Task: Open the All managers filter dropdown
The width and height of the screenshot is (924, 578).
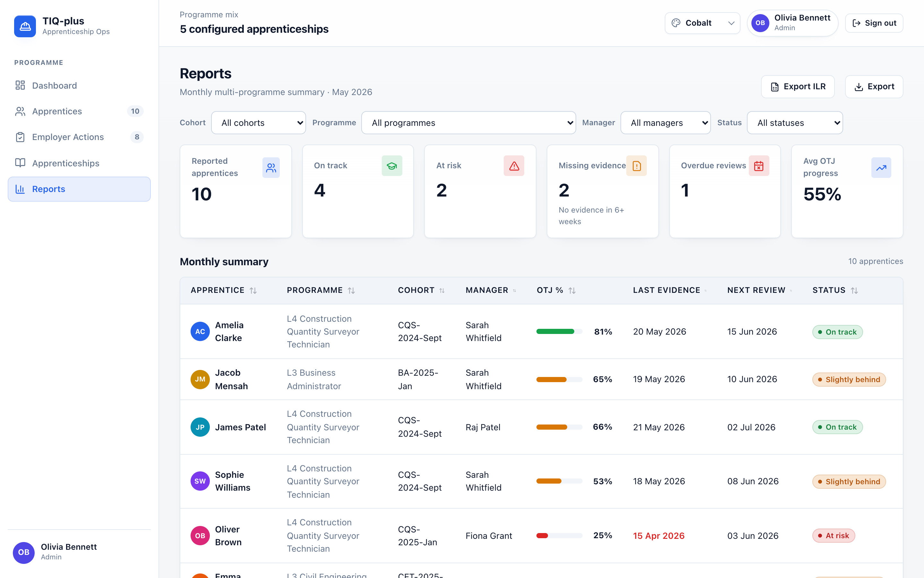Action: 665,123
